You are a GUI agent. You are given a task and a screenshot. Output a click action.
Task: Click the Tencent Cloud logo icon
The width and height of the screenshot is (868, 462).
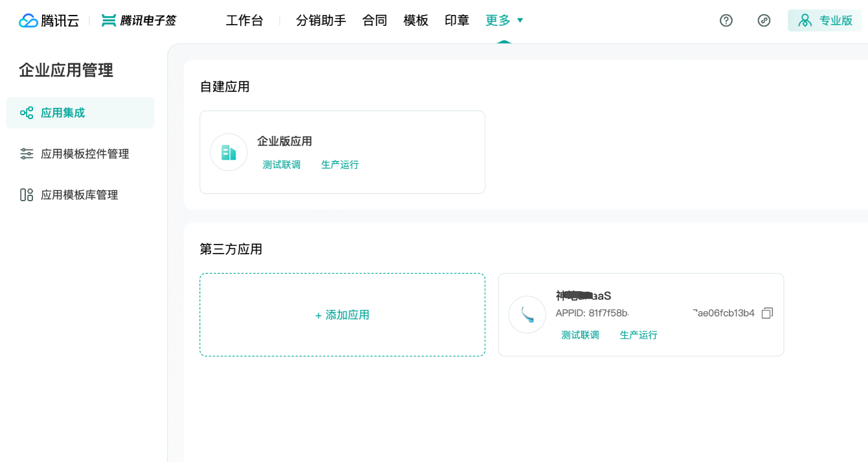(x=27, y=20)
